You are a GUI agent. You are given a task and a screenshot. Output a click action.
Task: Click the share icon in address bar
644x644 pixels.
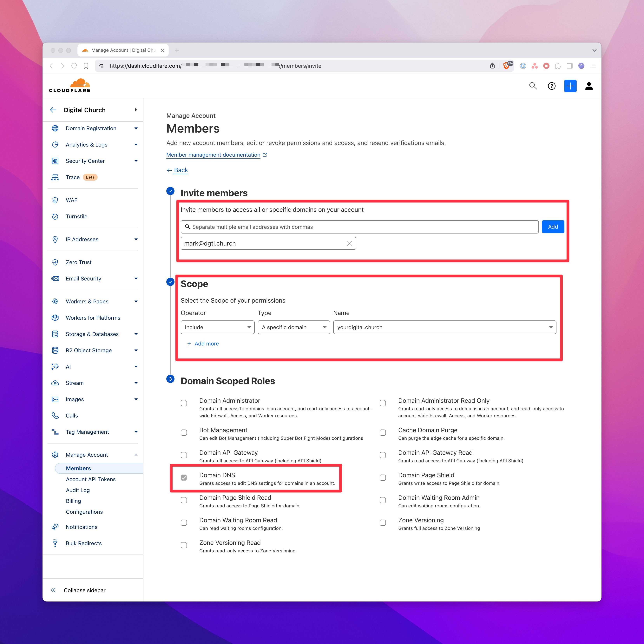coord(492,66)
